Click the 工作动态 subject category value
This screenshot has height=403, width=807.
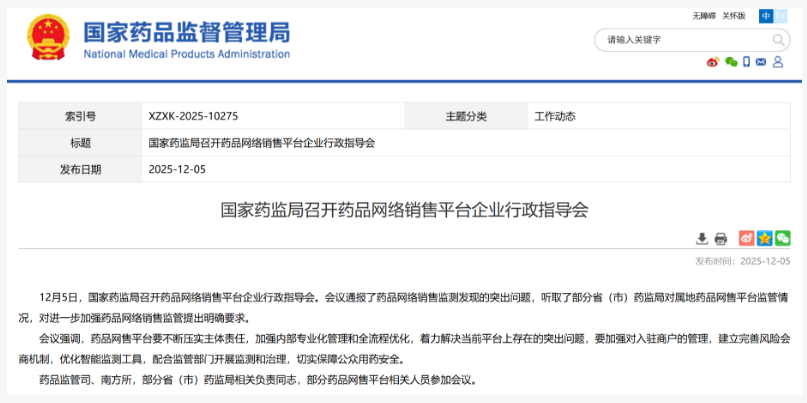[x=555, y=116]
